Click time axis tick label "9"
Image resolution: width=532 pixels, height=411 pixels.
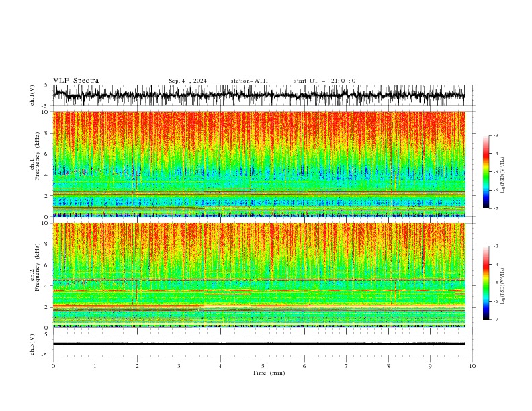(430, 366)
